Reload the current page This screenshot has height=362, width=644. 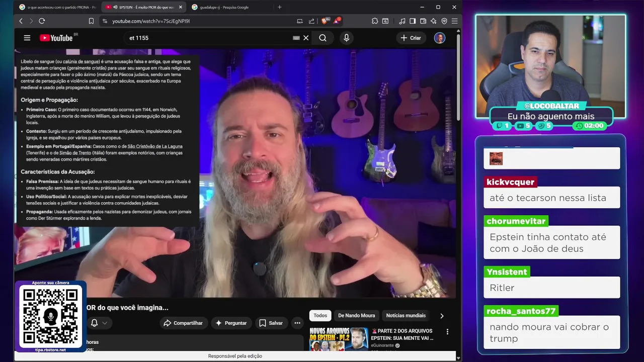click(x=42, y=21)
